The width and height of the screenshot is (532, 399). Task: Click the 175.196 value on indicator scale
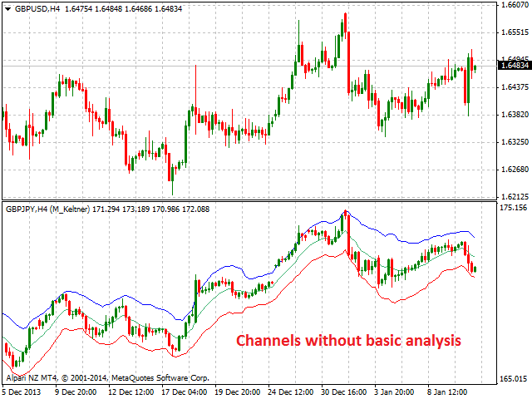(x=514, y=207)
